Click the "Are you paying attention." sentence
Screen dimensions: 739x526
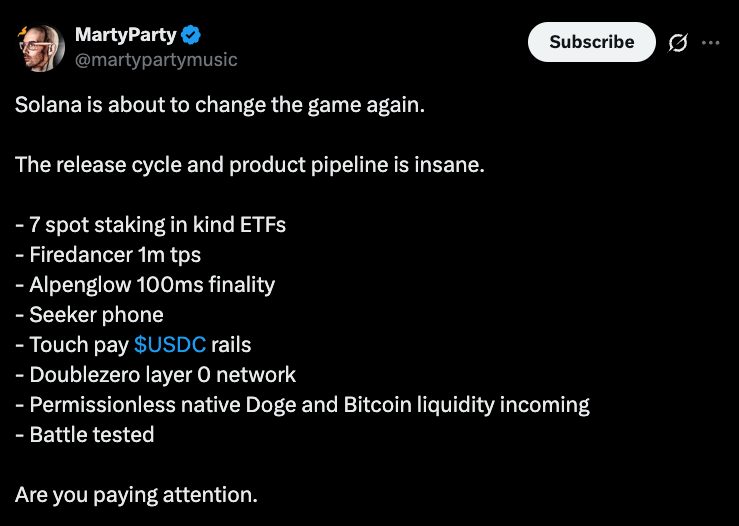click(136, 495)
